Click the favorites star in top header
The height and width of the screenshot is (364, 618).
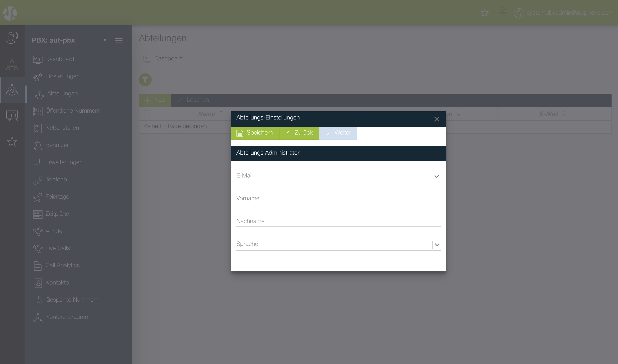click(x=484, y=12)
